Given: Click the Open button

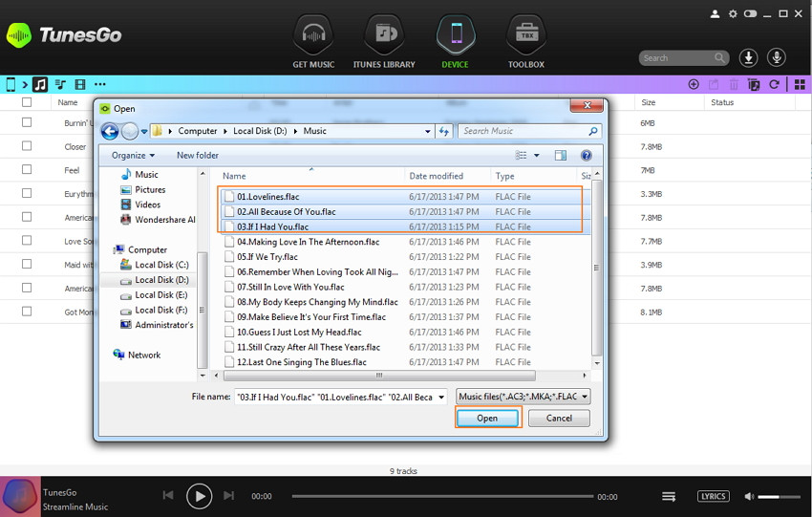Looking at the screenshot, I should click(487, 418).
